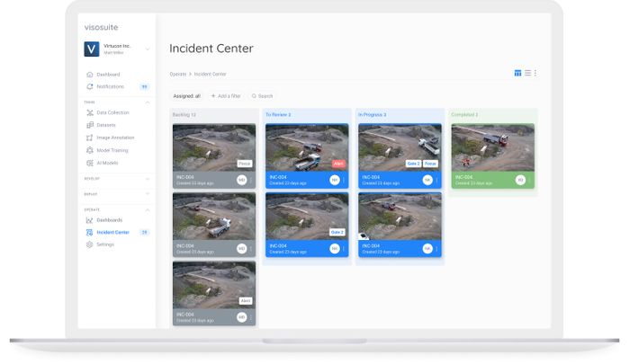Click the Image Annotation icon
Image resolution: width=630 pixels, height=364 pixels.
coord(89,138)
